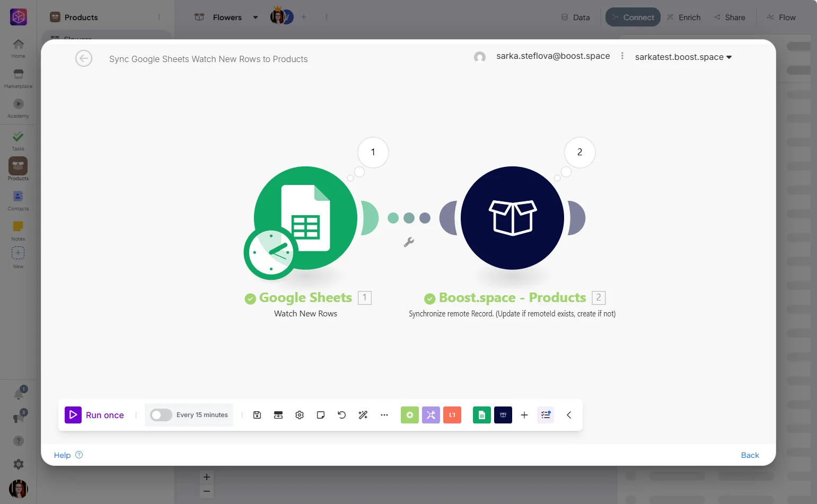Click the Every 15 minutes schedule
817x504 pixels.
click(202, 415)
